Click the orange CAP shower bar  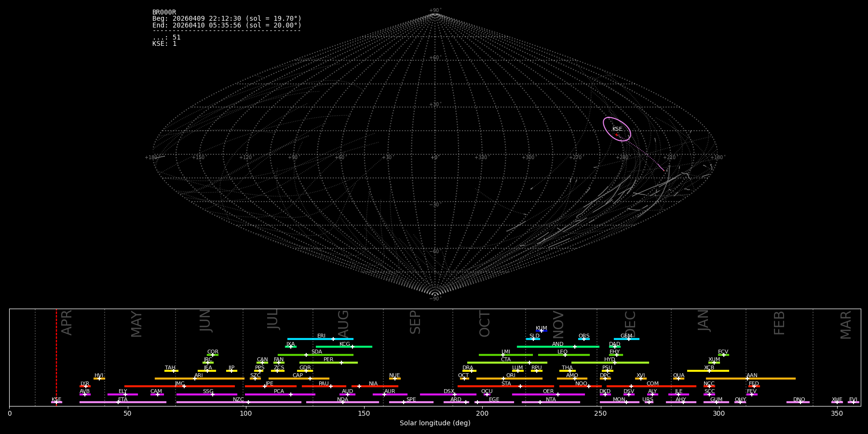298,379
